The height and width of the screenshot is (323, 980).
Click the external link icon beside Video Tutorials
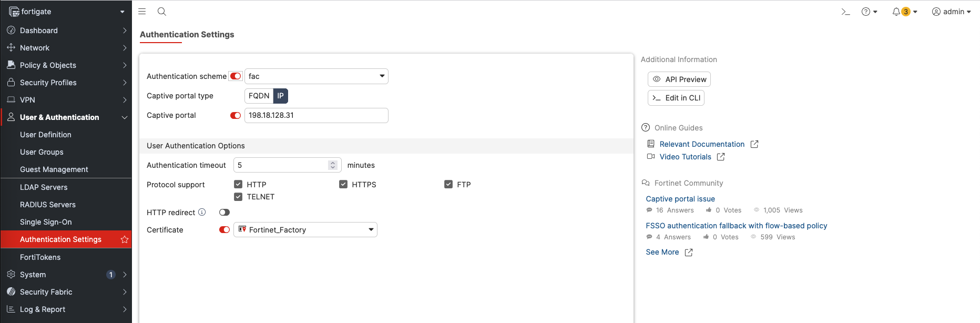coord(721,157)
